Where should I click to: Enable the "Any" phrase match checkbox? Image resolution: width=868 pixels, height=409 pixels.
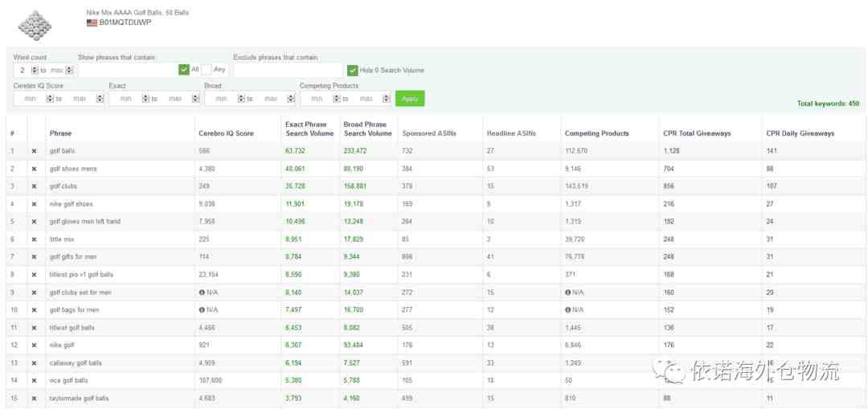pos(207,70)
